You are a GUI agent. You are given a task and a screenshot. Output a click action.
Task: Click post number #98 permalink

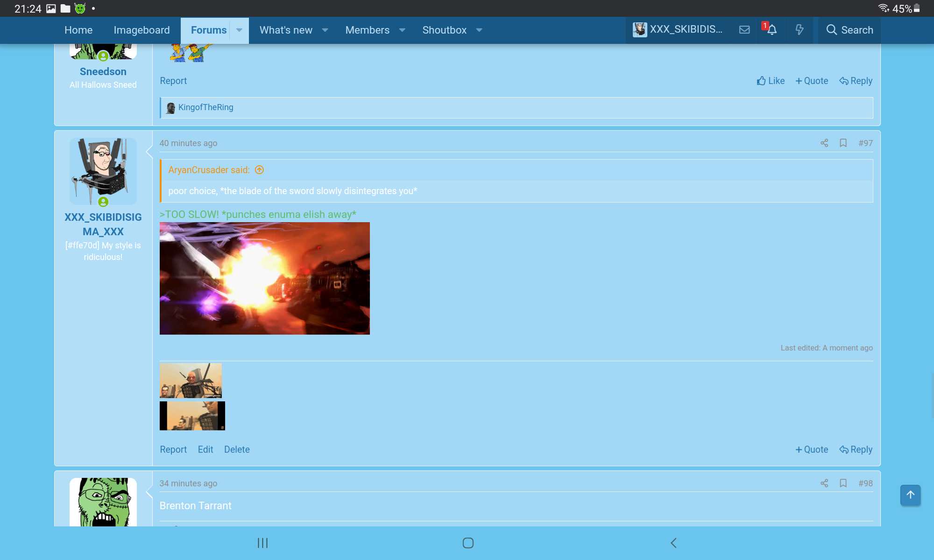865,483
